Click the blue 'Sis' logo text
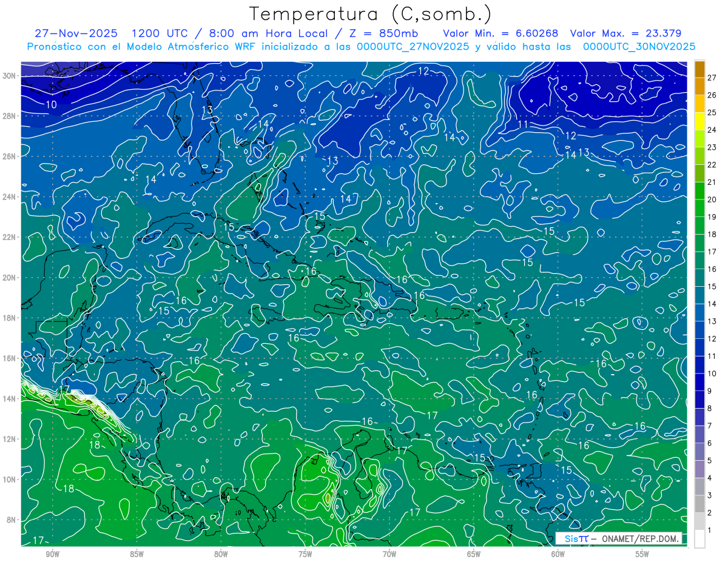Viewport: 728px width, 562px height. click(x=571, y=538)
